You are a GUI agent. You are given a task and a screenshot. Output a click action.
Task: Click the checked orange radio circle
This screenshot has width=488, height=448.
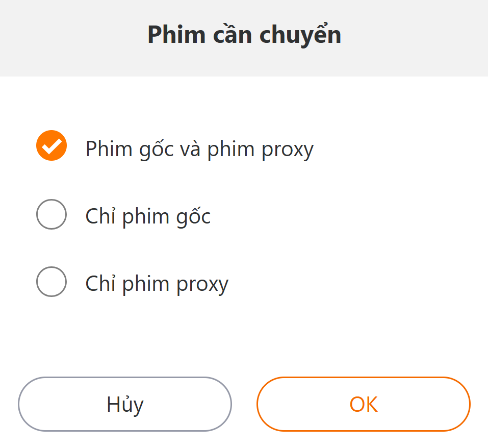click(x=52, y=146)
